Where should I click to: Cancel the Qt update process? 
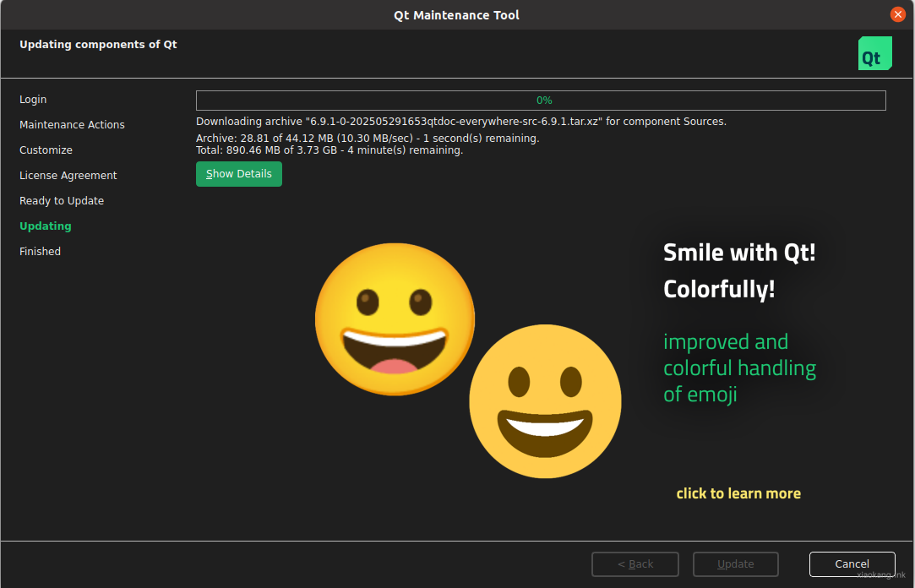(852, 564)
